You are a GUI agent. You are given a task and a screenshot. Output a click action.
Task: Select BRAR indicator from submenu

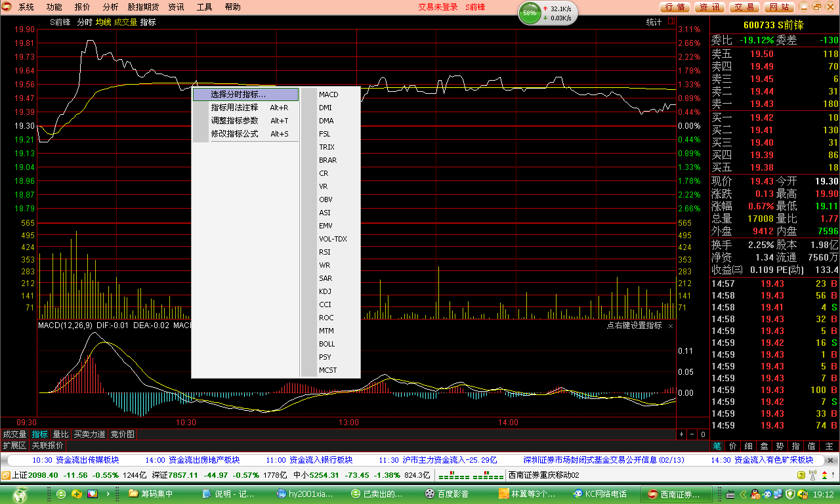[x=330, y=160]
